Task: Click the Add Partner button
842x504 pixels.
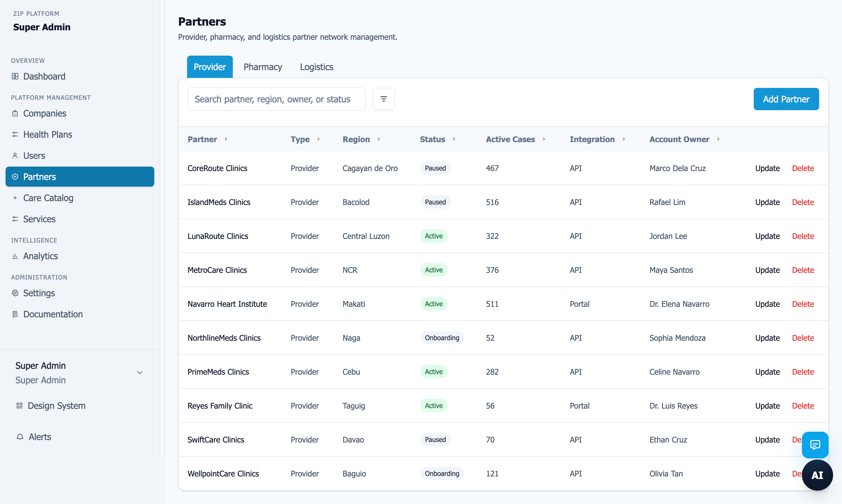Action: click(786, 99)
